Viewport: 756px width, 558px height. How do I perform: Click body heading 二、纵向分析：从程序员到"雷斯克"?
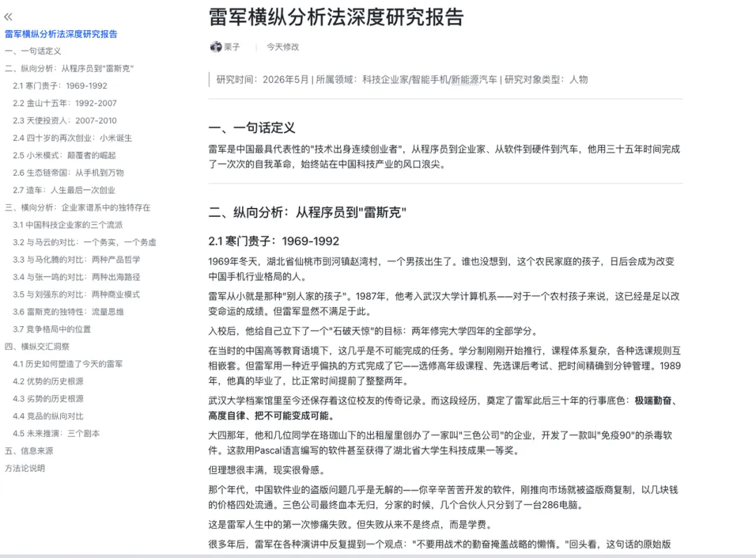307,212
